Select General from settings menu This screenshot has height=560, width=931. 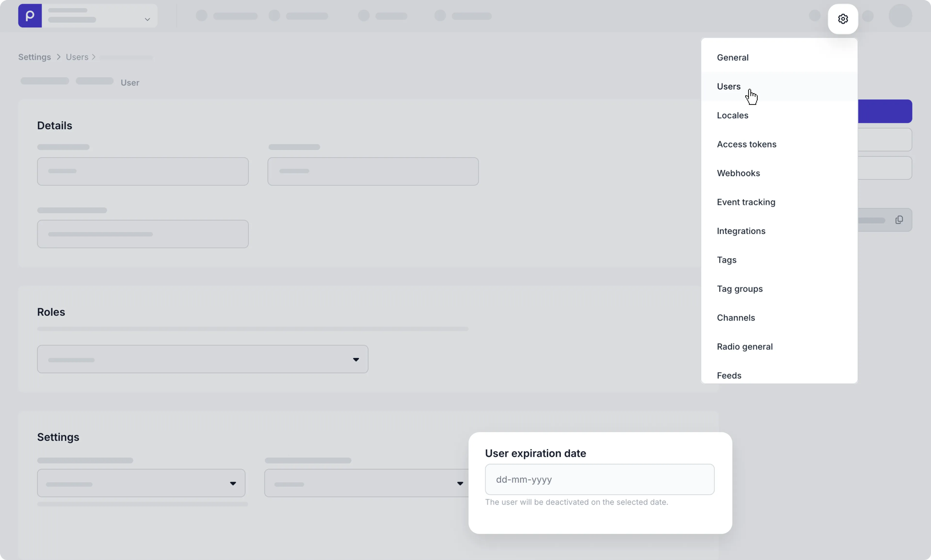pos(732,57)
